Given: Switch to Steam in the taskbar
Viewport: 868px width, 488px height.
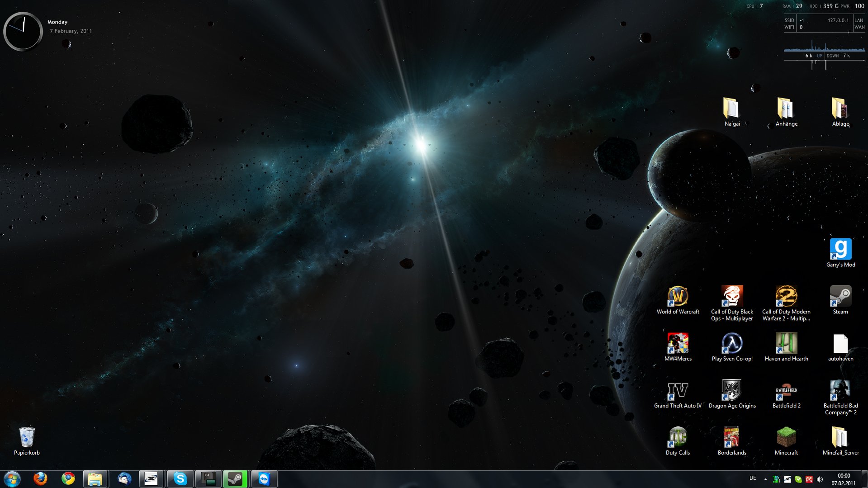Looking at the screenshot, I should (x=235, y=479).
